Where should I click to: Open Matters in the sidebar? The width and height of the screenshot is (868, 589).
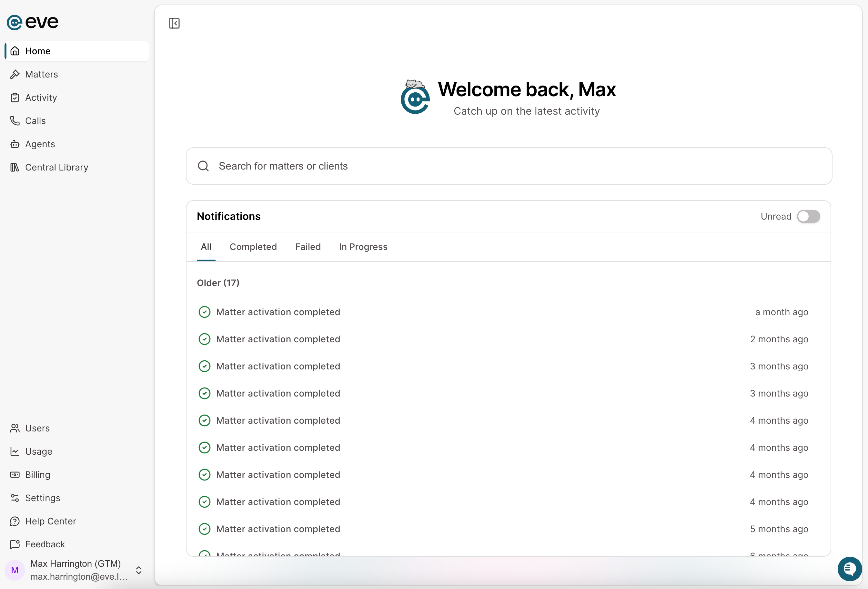[x=76, y=74]
